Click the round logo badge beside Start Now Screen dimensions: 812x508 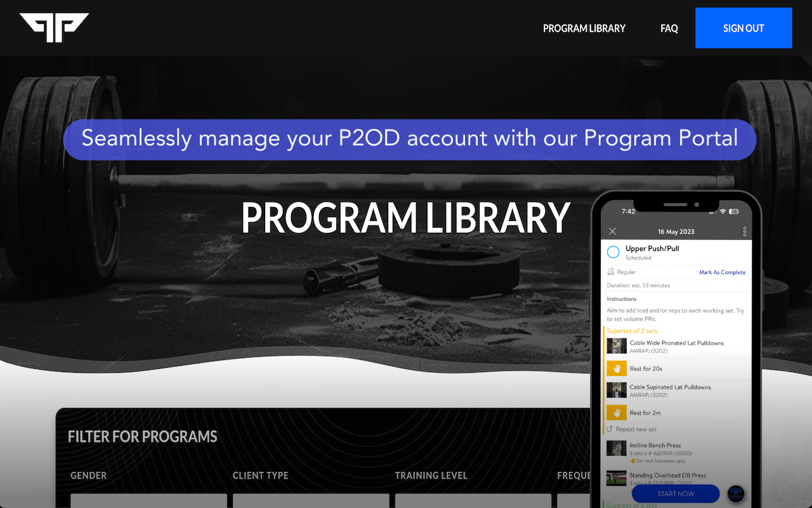tap(736, 493)
